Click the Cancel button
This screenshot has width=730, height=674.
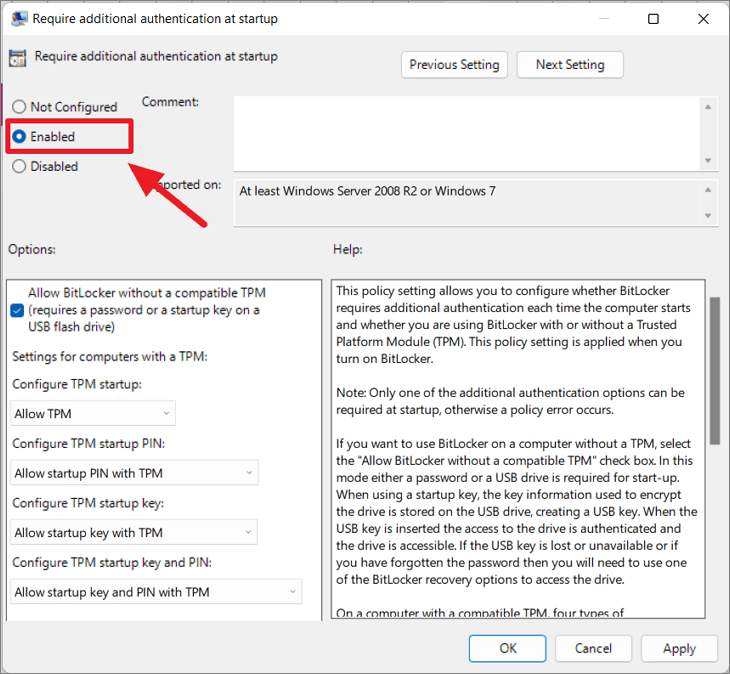click(593, 648)
